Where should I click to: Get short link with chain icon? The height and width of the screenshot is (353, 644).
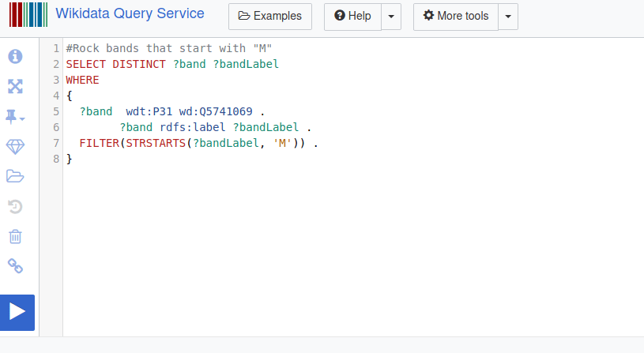(15, 266)
